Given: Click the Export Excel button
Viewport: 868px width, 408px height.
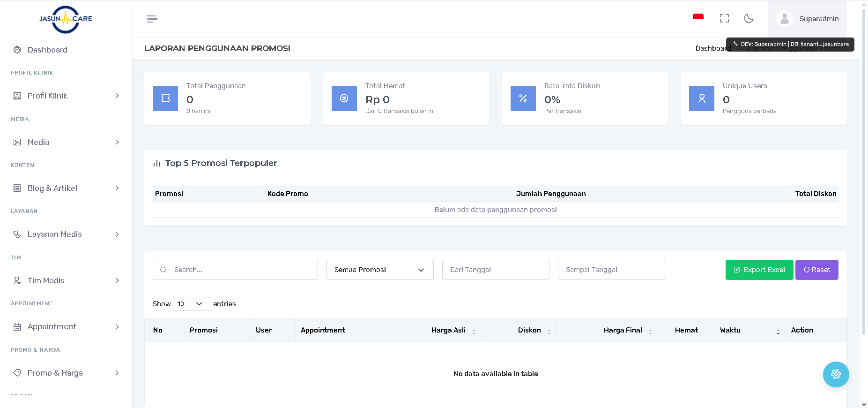Looking at the screenshot, I should (759, 270).
